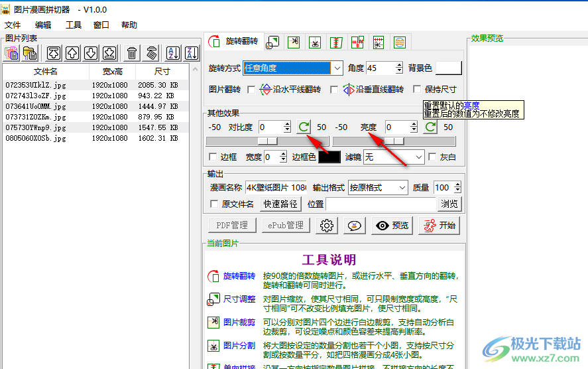Click the 浏览 browse button
The image size is (588, 369).
(x=449, y=204)
